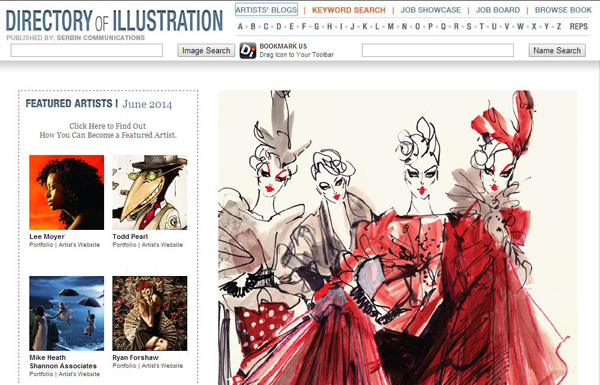Viewport: 600px width, 385px height.
Task: Open Mike Heath's thumbnail image
Action: 67,313
